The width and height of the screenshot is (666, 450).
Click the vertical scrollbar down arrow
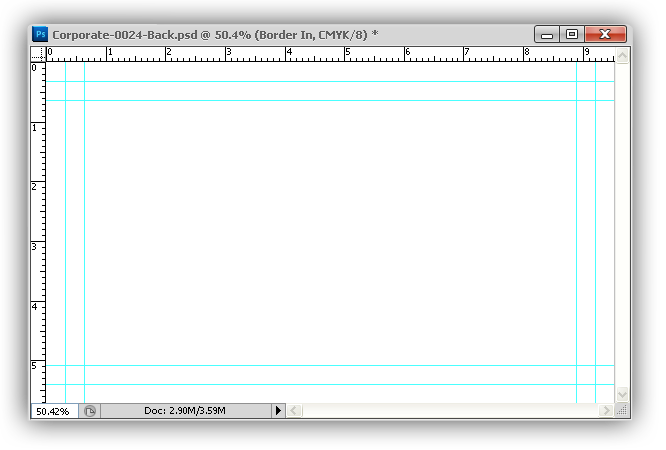[623, 395]
